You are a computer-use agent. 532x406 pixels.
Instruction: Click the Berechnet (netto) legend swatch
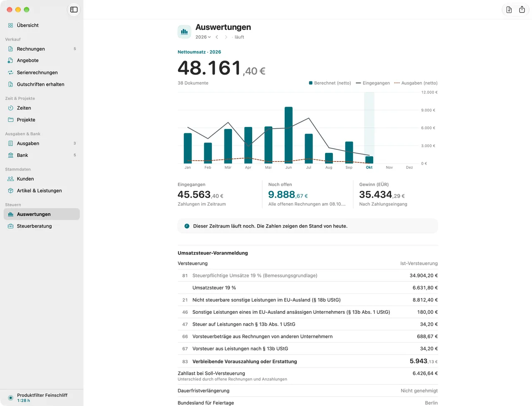click(x=310, y=83)
